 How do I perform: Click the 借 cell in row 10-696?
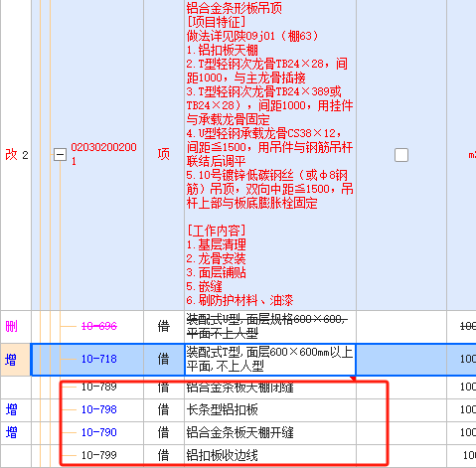tap(164, 327)
